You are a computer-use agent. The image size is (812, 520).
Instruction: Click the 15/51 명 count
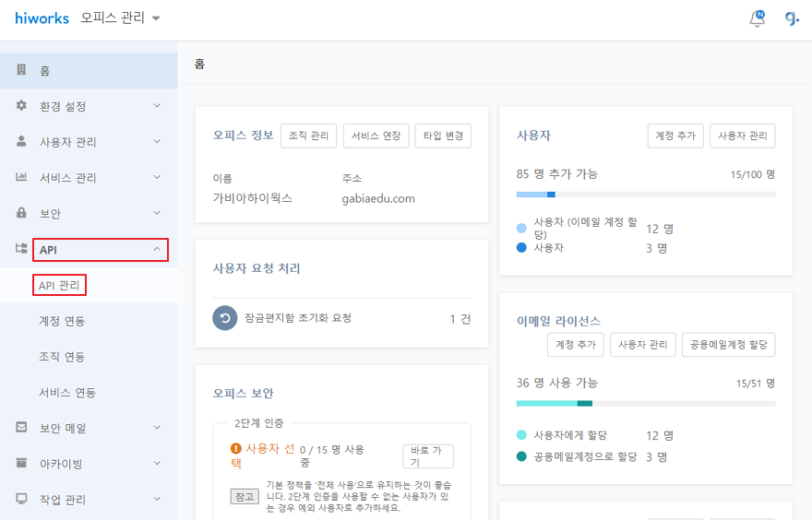coord(756,384)
